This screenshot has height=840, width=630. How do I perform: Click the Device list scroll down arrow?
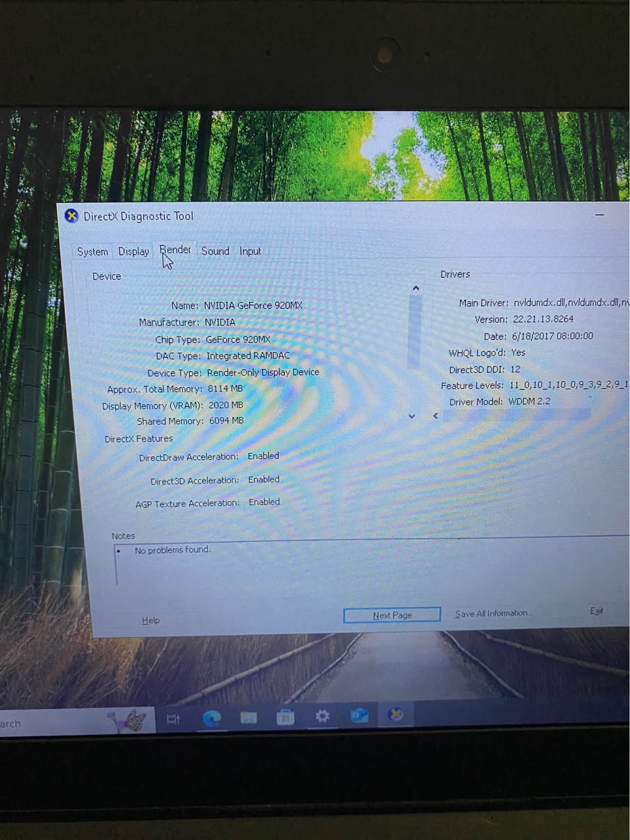[x=411, y=416]
